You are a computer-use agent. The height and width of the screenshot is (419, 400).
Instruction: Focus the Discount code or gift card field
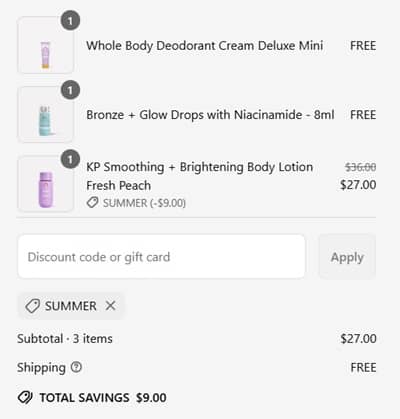[161, 257]
